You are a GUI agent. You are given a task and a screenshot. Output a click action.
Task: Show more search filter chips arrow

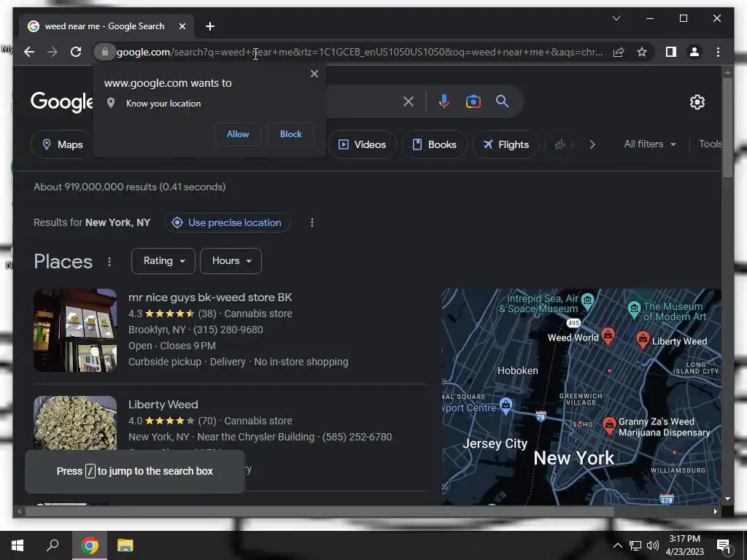592,144
